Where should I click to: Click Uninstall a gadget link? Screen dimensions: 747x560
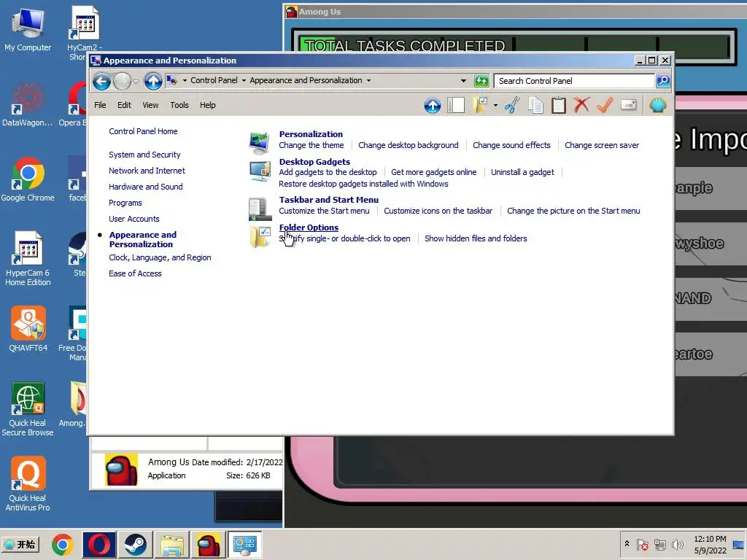(522, 172)
